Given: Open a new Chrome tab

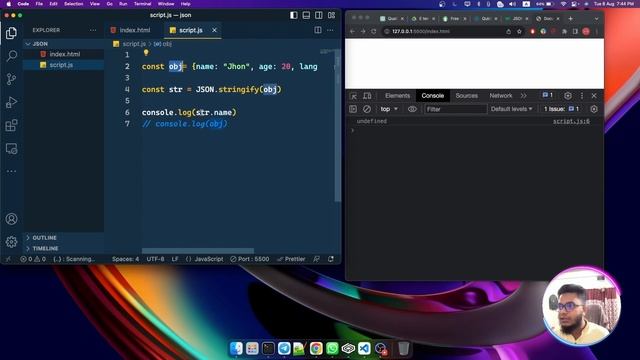Looking at the screenshot, I should tap(570, 18).
